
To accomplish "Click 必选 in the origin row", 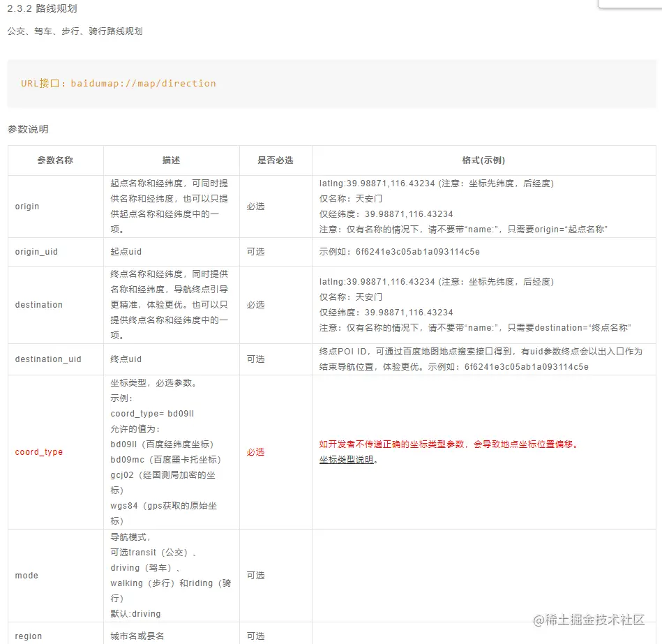I will (255, 206).
